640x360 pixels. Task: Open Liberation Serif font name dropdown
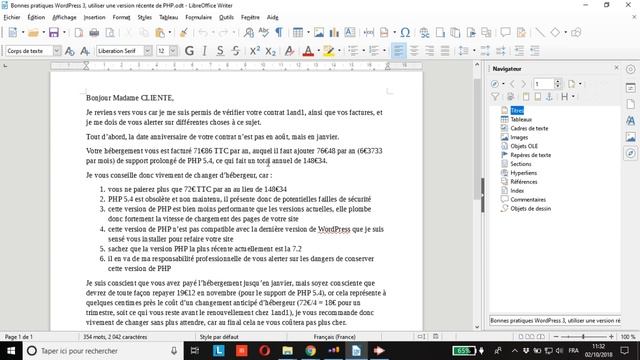tap(148, 51)
